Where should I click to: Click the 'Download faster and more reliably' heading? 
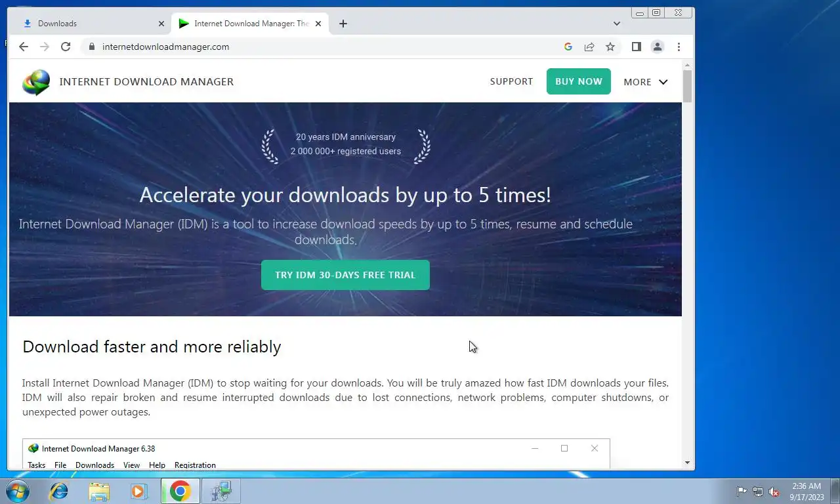pyautogui.click(x=152, y=346)
